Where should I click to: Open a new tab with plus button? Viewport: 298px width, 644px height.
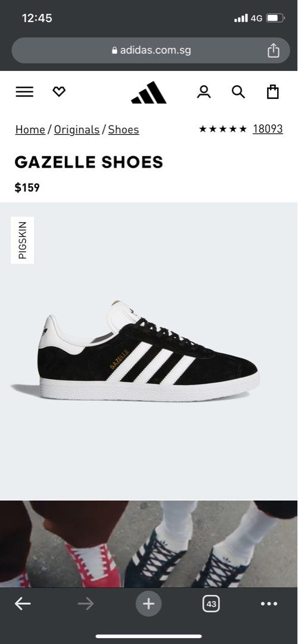(148, 603)
